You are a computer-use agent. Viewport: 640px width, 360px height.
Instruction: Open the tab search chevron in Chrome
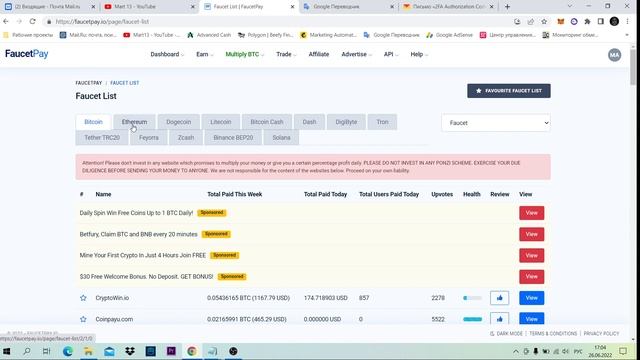570,7
